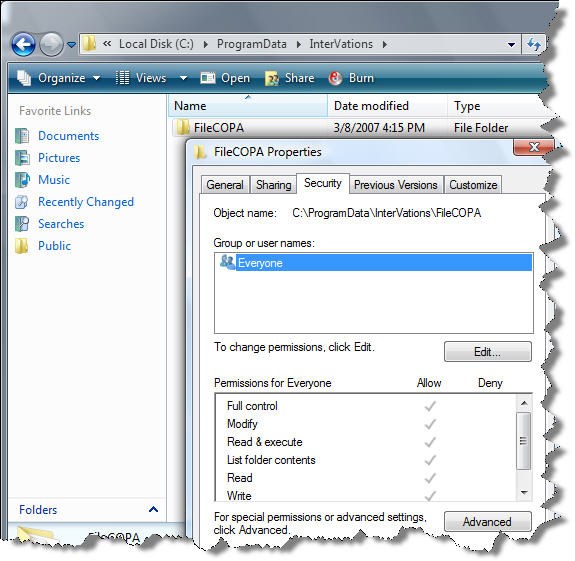Switch to the Previous Versions tab
575x561 pixels.
396,185
